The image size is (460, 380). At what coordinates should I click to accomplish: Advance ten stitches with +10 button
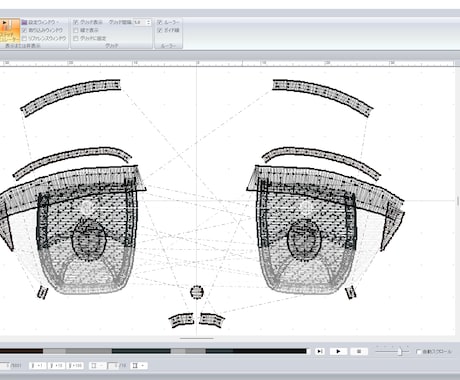tap(56, 366)
